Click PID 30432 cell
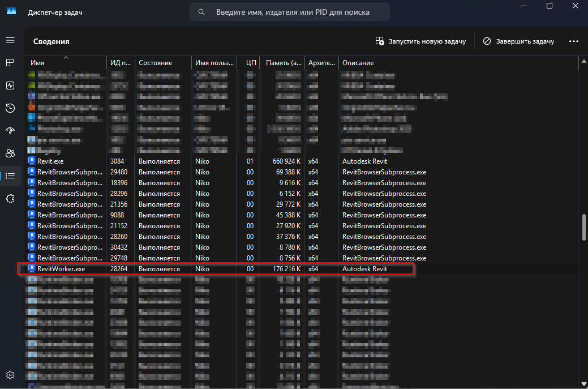This screenshot has height=389, width=588. coord(118,247)
